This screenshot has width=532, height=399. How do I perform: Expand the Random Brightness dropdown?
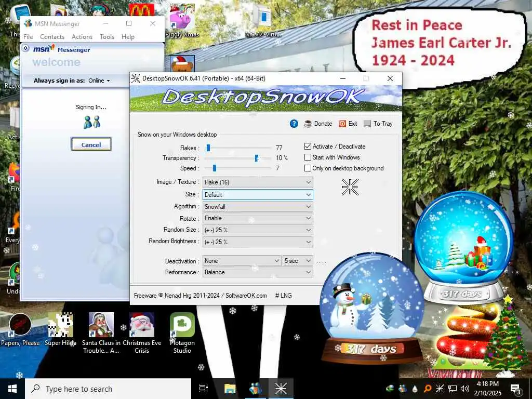pos(258,242)
